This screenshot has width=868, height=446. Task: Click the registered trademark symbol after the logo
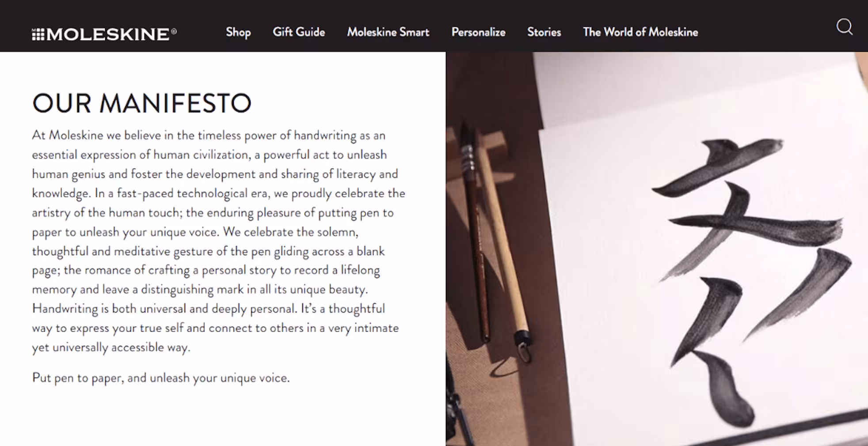(x=174, y=31)
